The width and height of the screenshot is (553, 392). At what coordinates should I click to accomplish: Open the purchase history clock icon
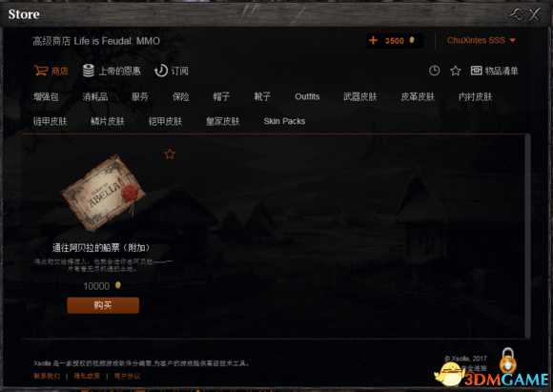point(434,71)
